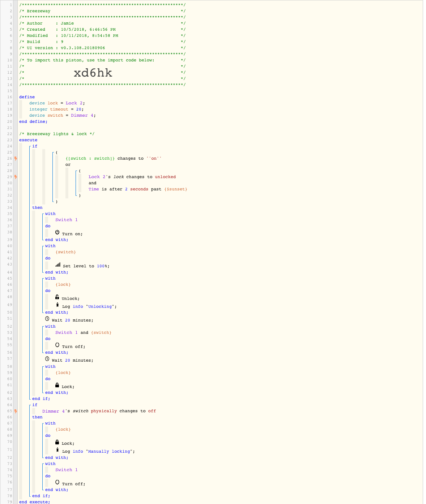Click the 'if' statement on line 64
This screenshot has width=426, height=504.
pos(35,405)
